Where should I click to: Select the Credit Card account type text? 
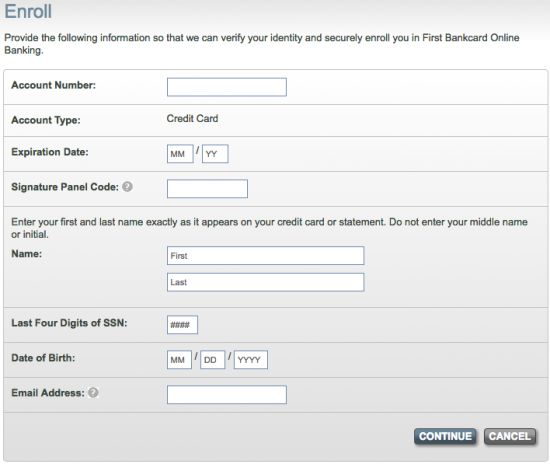pyautogui.click(x=192, y=119)
